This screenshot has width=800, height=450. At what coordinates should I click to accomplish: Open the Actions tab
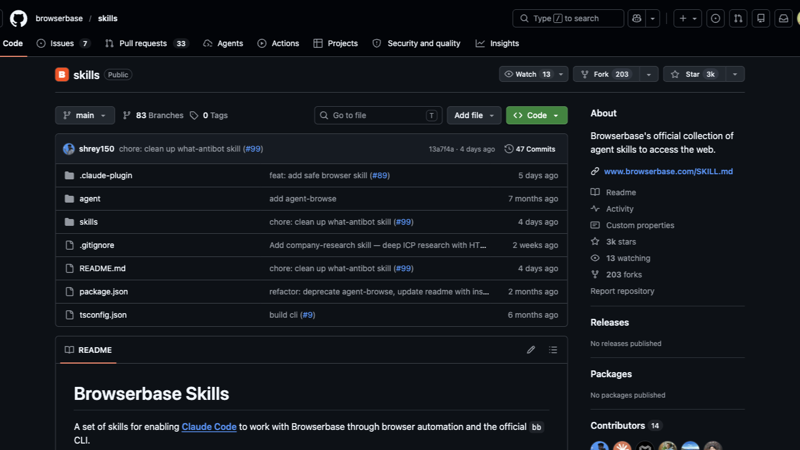278,43
